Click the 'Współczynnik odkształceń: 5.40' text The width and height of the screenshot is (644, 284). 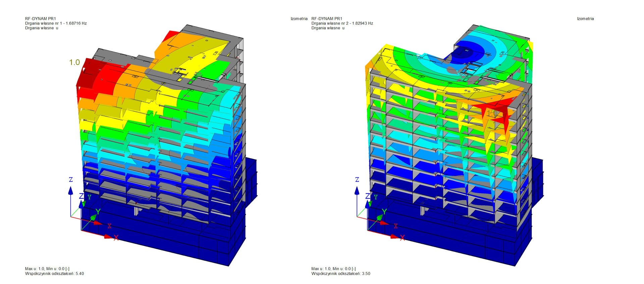coord(54,274)
